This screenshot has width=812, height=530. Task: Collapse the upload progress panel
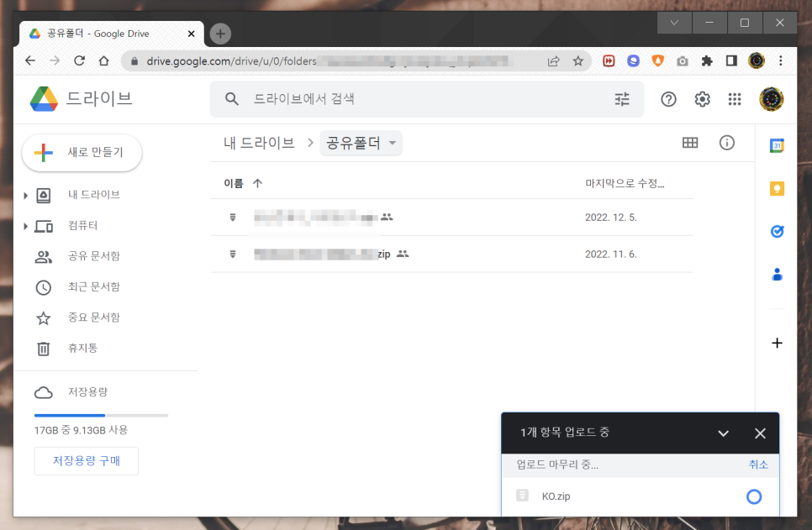[x=723, y=433]
